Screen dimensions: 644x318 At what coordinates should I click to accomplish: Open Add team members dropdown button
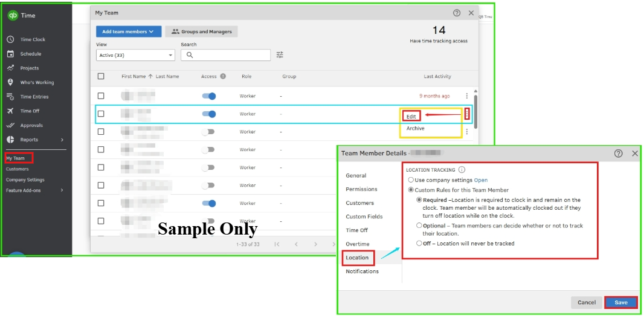pyautogui.click(x=129, y=31)
